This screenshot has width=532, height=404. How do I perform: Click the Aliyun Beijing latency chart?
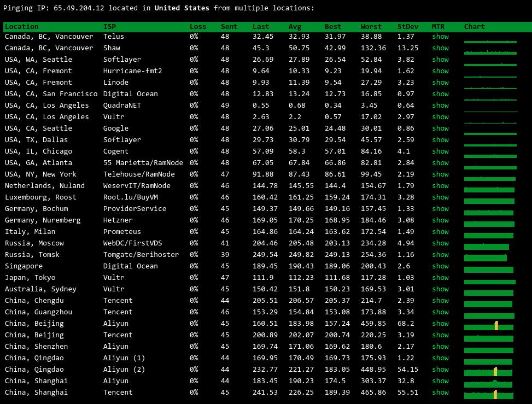pos(489,326)
